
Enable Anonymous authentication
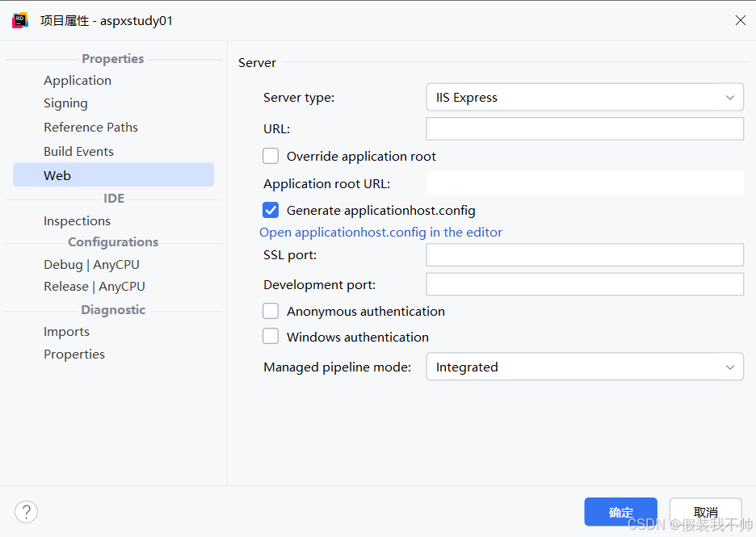pos(271,312)
